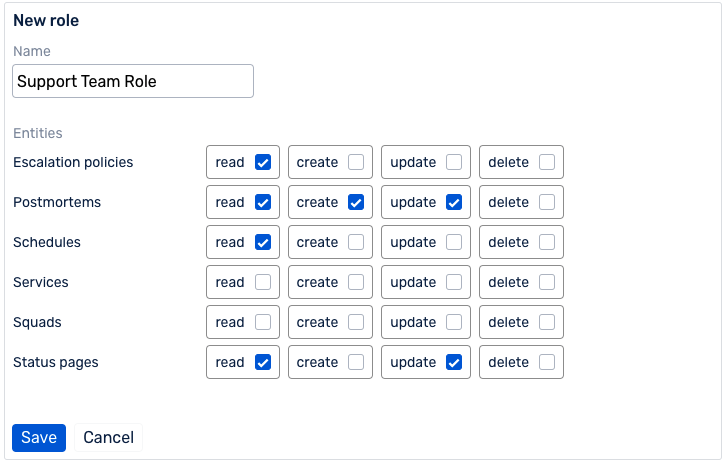The width and height of the screenshot is (725, 465).
Task: Enable create permission for Schedules
Action: click(x=356, y=242)
